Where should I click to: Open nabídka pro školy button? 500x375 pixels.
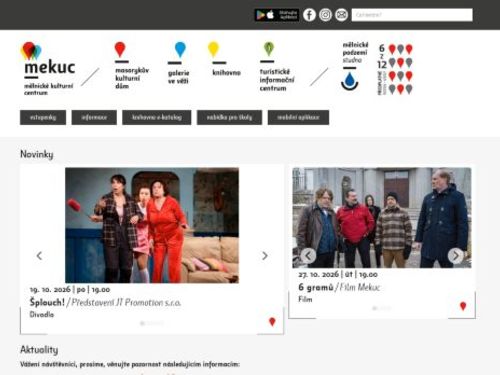tap(229, 117)
